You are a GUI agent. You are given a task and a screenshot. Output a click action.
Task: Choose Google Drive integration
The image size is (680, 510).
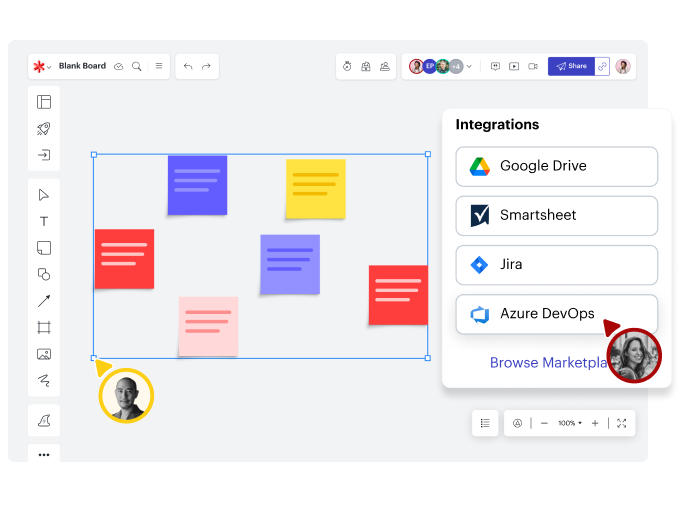pos(556,166)
